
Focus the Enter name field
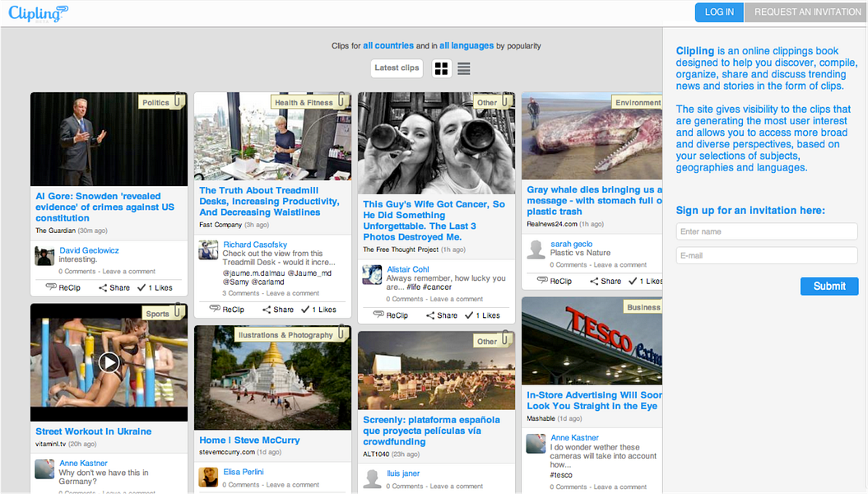pos(766,231)
